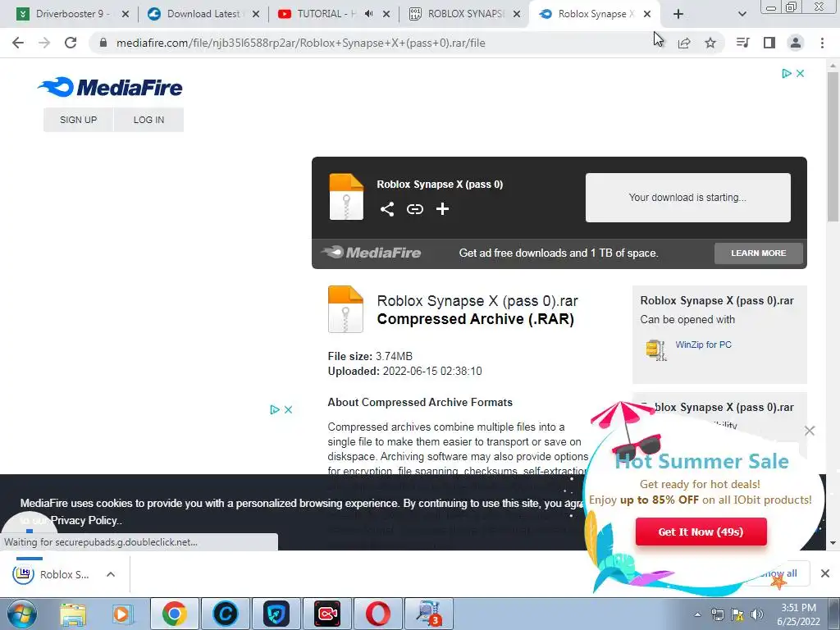Viewport: 840px width, 630px height.
Task: Click the padlock site info icon
Action: [x=103, y=43]
